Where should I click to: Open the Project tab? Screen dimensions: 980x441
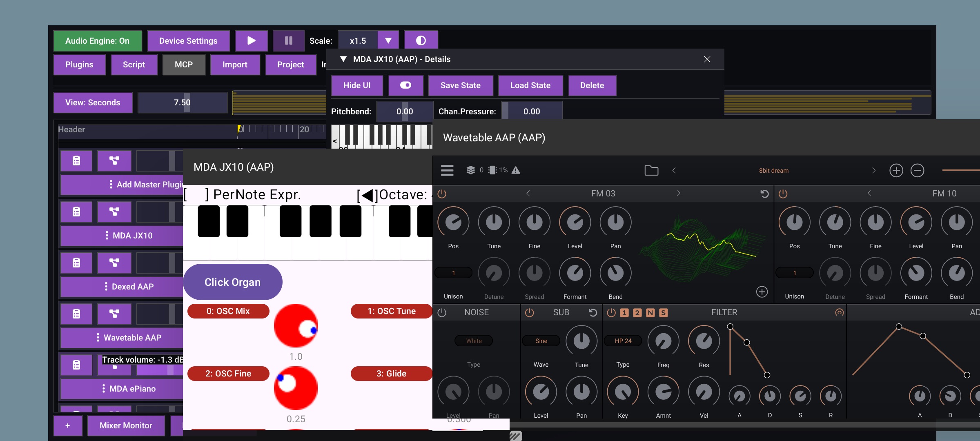click(291, 65)
